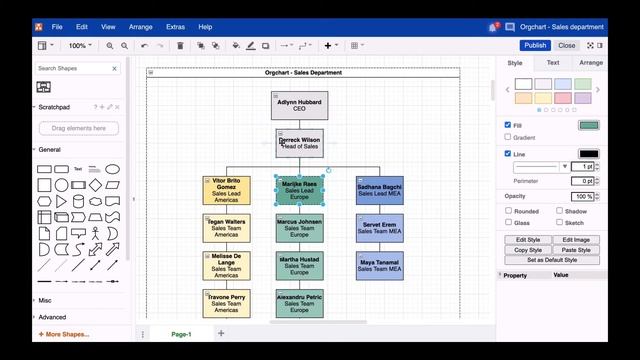Select the cloud shape in General
Viewport: 640px width, 360px height.
pyautogui.click(x=95, y=201)
